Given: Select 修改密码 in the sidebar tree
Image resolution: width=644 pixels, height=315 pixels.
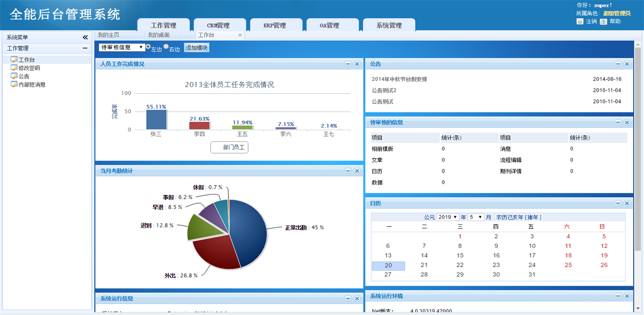Looking at the screenshot, I should pos(29,68).
